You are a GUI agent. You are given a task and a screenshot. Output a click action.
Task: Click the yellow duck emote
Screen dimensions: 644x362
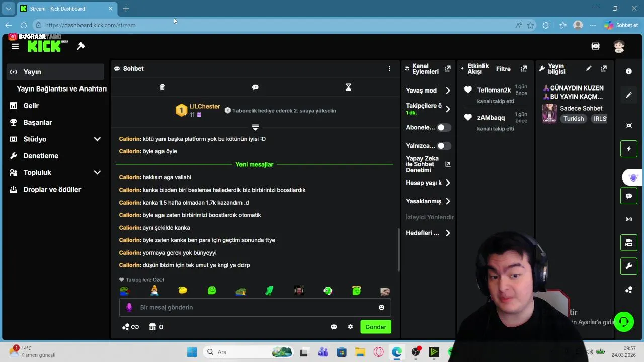183,290
